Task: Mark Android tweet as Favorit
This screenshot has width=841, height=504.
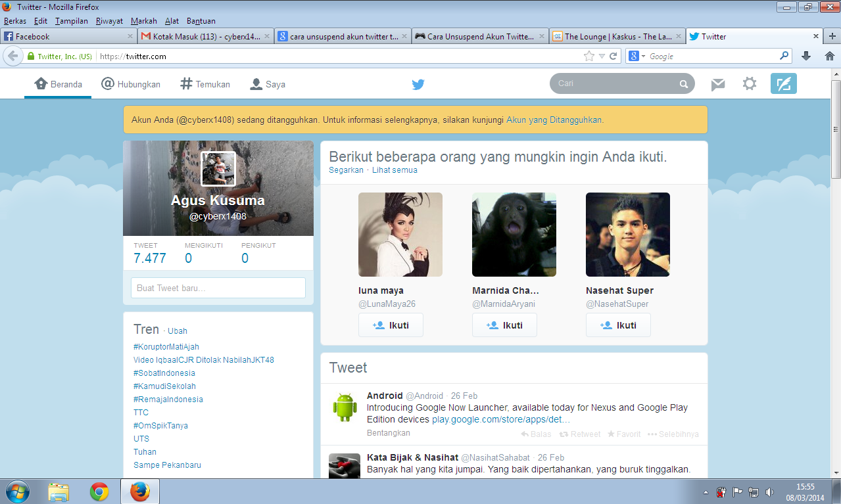Action: (x=624, y=434)
